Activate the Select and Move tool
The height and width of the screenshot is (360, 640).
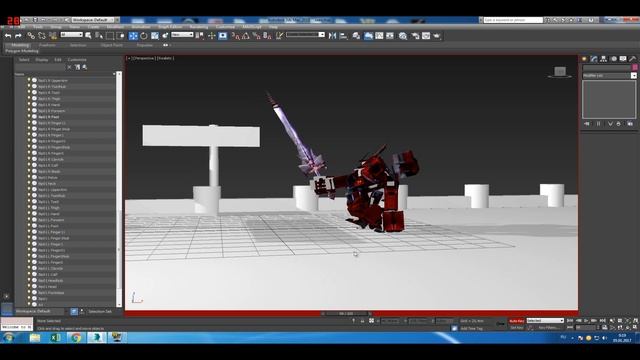click(x=133, y=36)
